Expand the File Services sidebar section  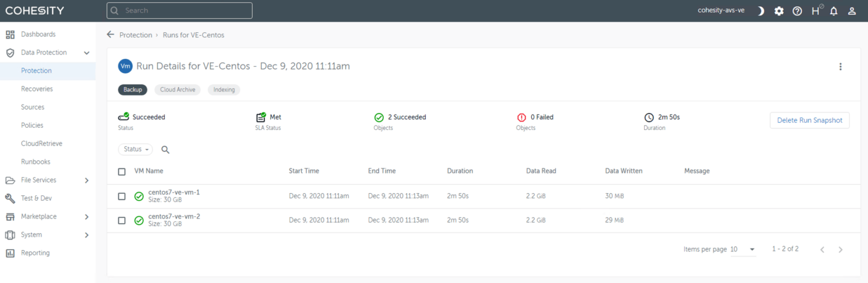point(86,180)
